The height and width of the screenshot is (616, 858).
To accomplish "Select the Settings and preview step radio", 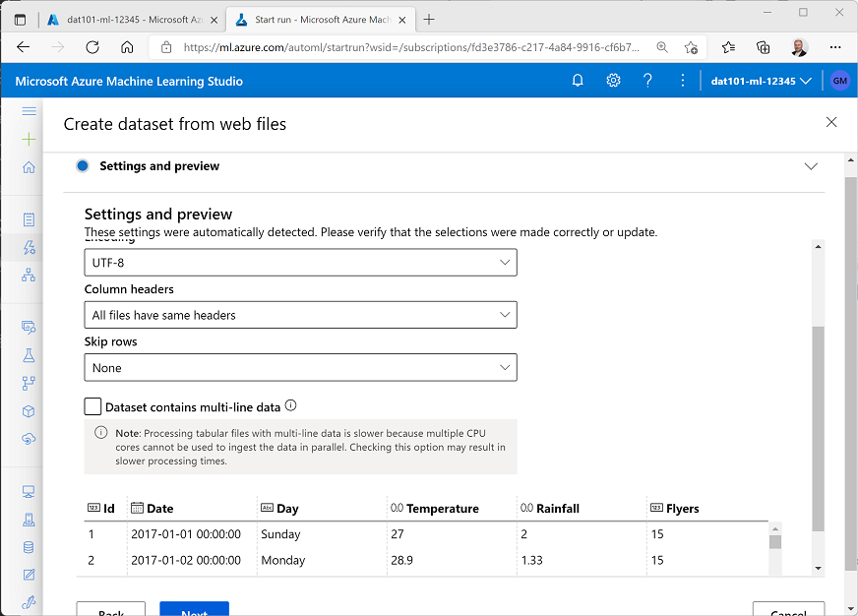I will 83,166.
